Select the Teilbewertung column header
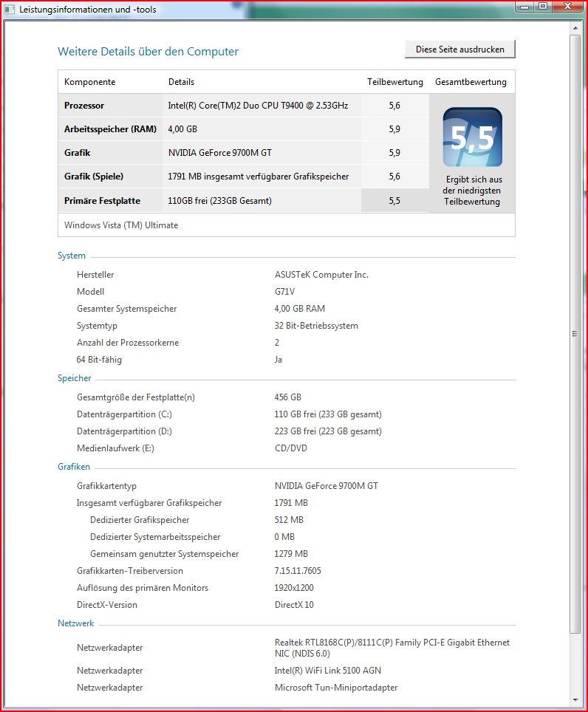The height and width of the screenshot is (712, 588). 395,82
